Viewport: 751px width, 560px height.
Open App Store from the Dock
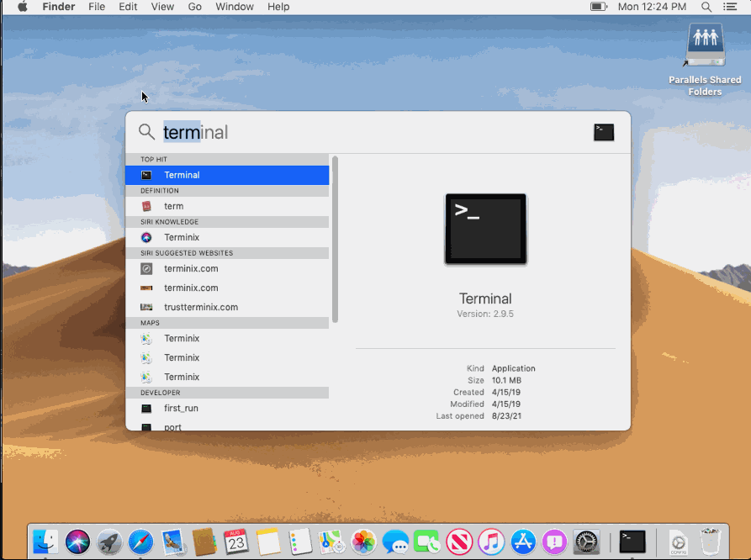[x=523, y=542]
